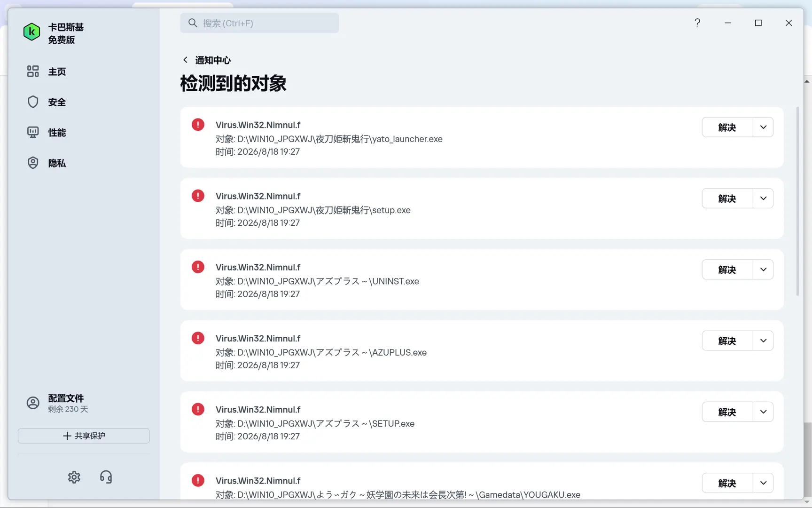812x508 pixels.
Task: Open the 隐私 privacy icon
Action: pyautogui.click(x=33, y=163)
